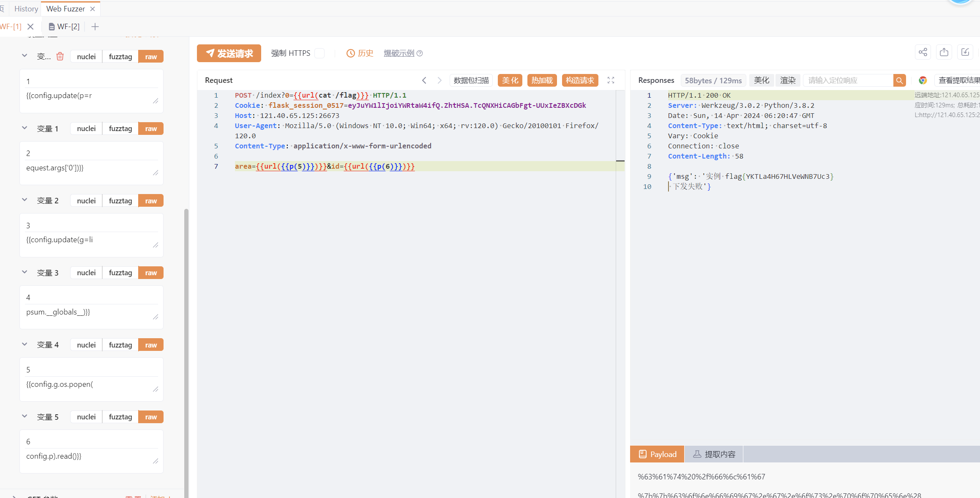This screenshot has width=980, height=498.
Task: Select nuclei mode for 变量 5
Action: point(86,417)
